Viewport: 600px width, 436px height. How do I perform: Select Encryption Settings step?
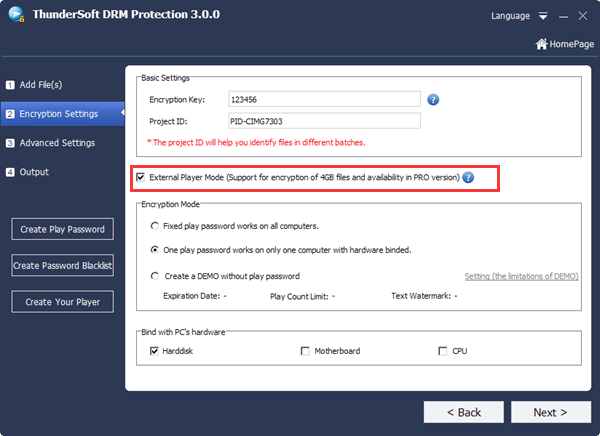[x=58, y=114]
